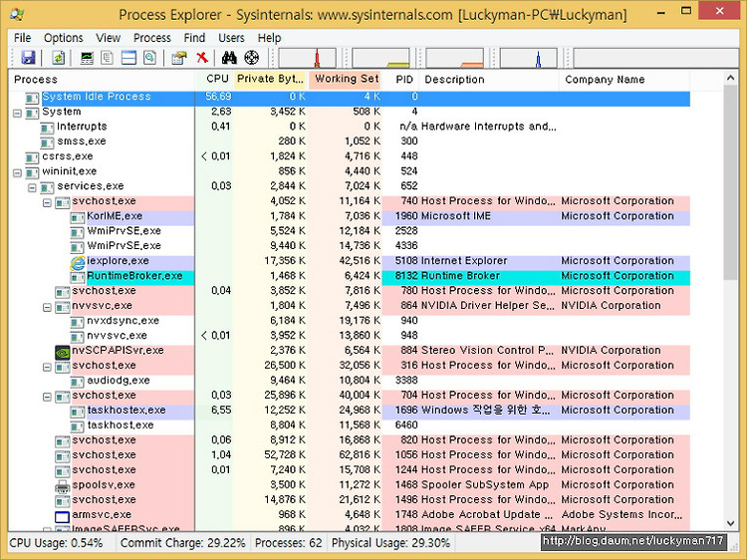Select the WmiPrvSE.exe PID 2528 row

(x=350, y=232)
